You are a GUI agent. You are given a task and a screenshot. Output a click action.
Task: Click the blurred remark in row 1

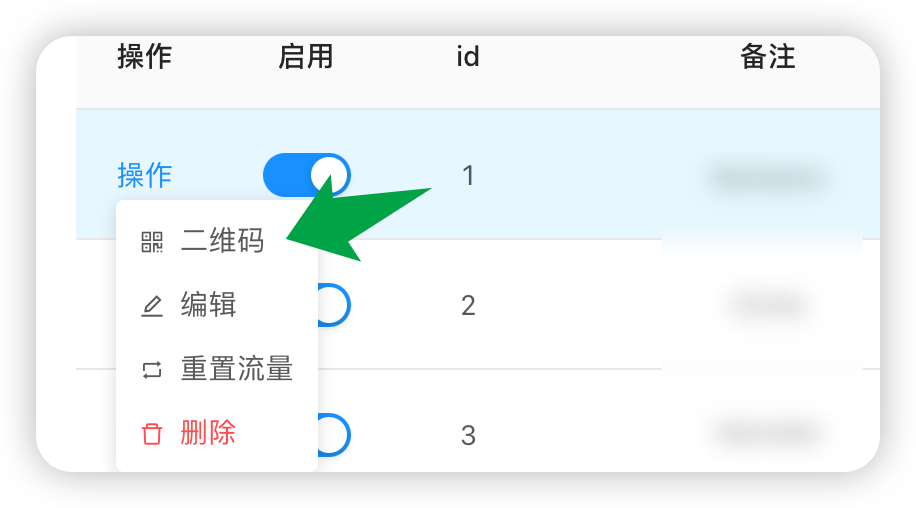[x=768, y=177]
